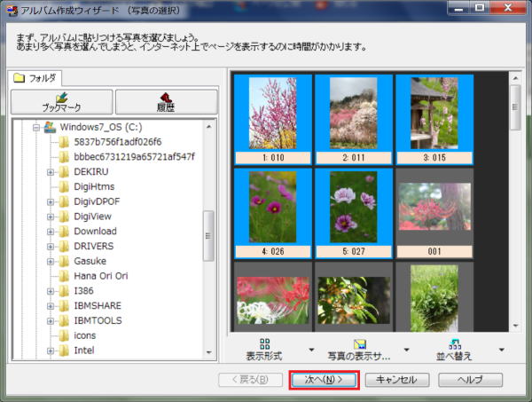
Task: Click the ヘルプ button
Action: [x=470, y=380]
